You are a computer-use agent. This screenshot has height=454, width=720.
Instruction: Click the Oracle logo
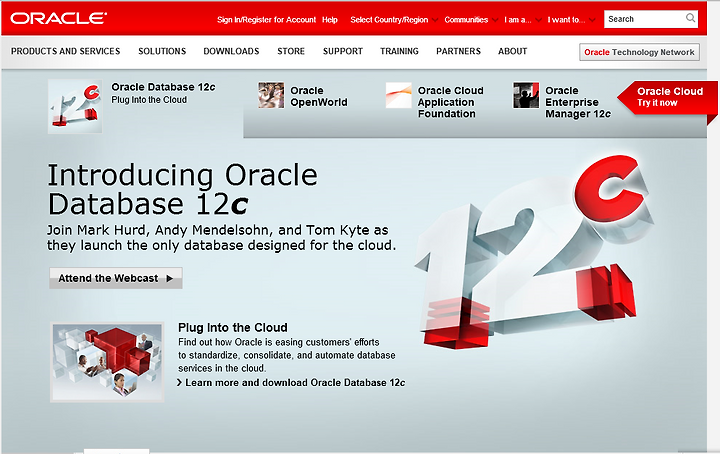[x=59, y=18]
